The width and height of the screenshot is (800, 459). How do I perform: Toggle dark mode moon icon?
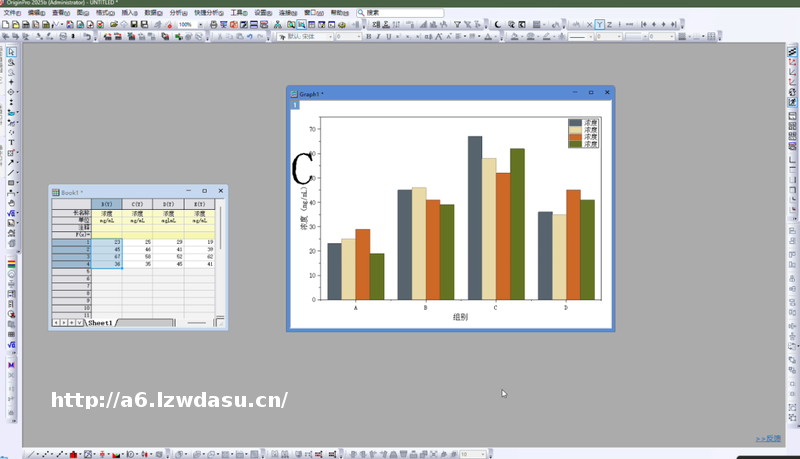pyautogui.click(x=498, y=24)
